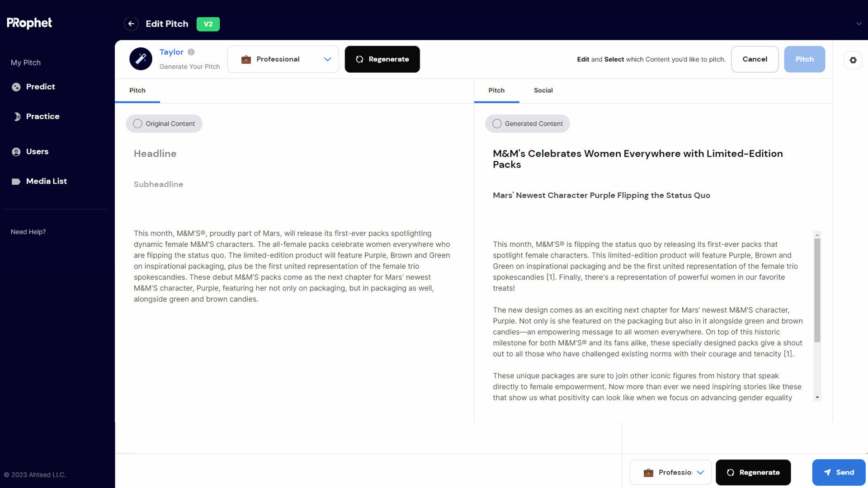Screen dimensions: 868x488
Task: Click the generated content scrollbar down arrow
Action: tap(817, 398)
